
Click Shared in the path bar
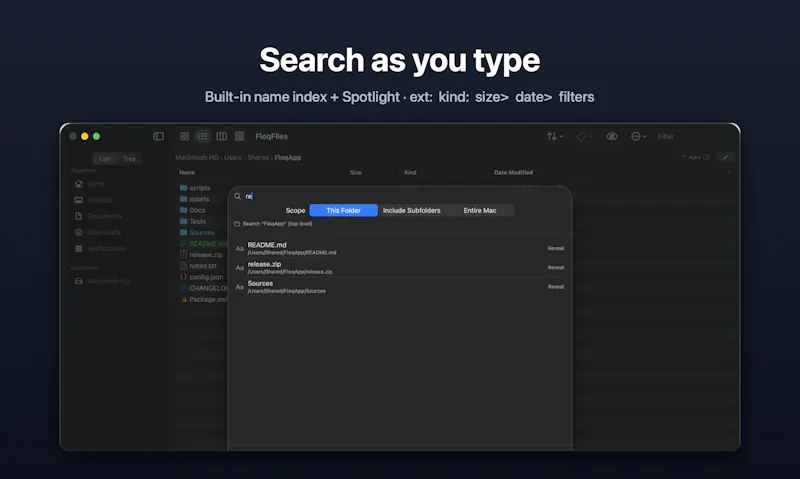(258, 158)
